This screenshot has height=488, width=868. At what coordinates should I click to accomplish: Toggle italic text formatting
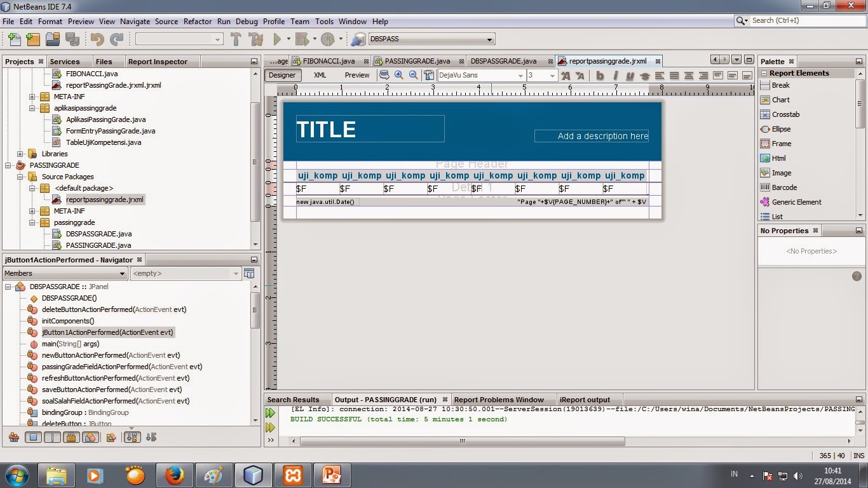615,76
